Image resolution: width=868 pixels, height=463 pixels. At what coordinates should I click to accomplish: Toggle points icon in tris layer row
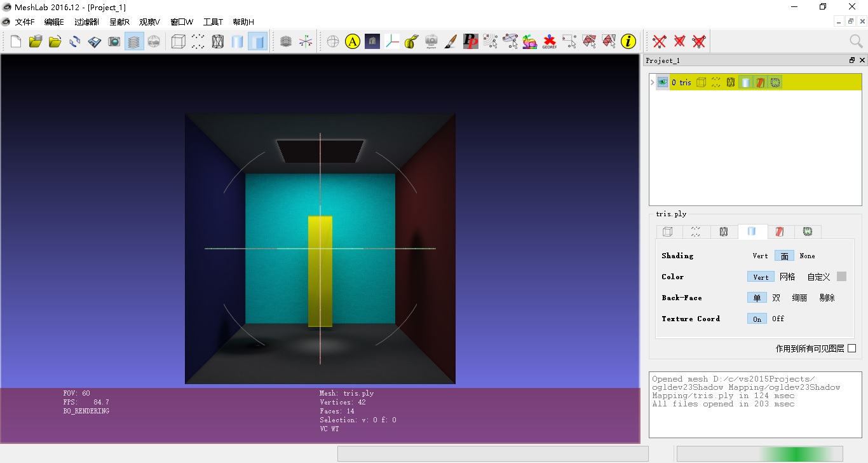tap(716, 82)
